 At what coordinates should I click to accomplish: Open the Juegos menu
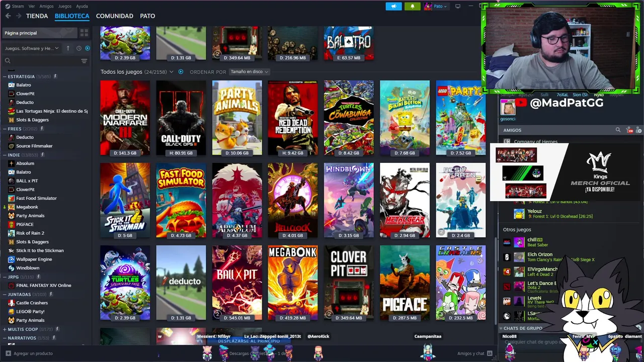(x=65, y=6)
